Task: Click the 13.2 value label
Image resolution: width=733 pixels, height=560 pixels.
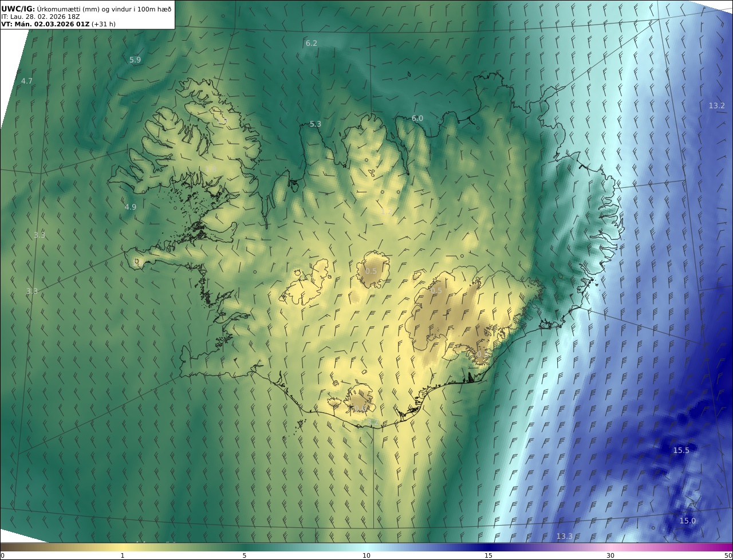Action: pyautogui.click(x=716, y=105)
